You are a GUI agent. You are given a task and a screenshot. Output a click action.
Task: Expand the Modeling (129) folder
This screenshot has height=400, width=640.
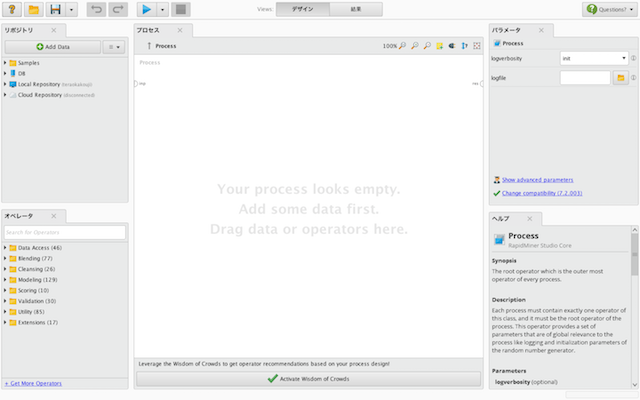pos(5,280)
